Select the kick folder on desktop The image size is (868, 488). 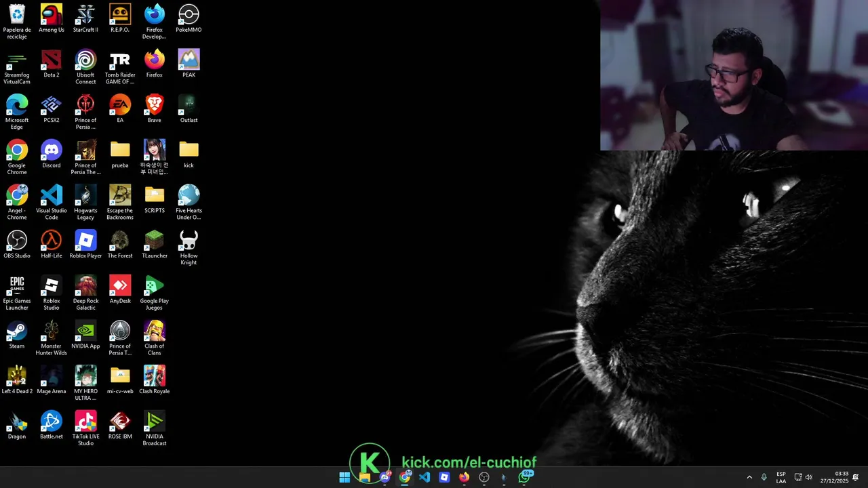[x=189, y=155]
